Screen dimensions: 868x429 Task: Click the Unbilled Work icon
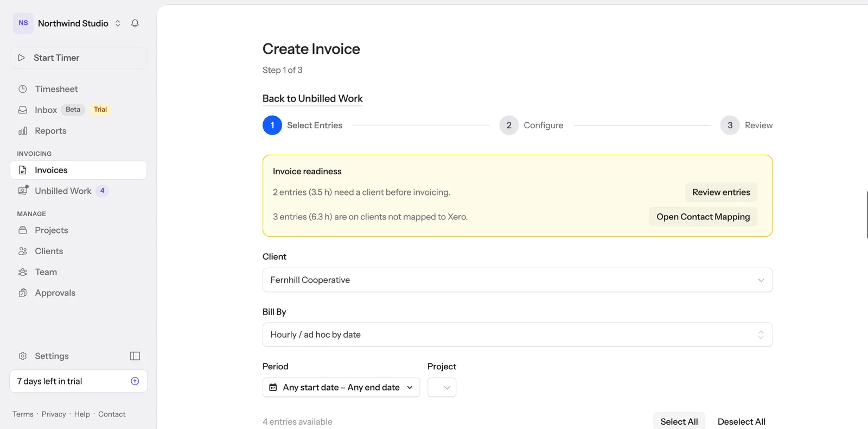[23, 191]
